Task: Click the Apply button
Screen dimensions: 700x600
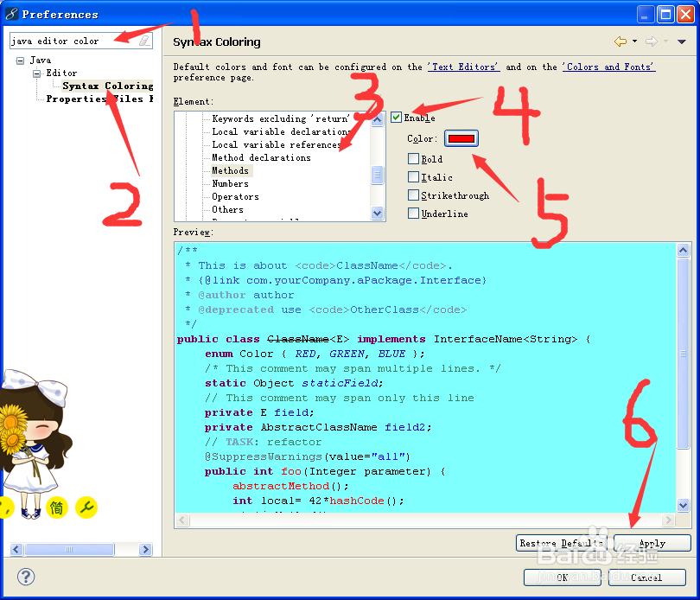Action: pyautogui.click(x=652, y=543)
